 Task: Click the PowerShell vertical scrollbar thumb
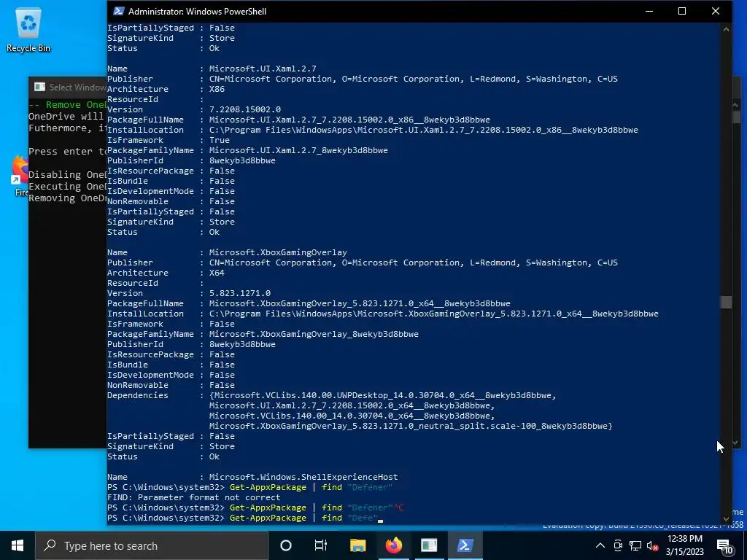[x=726, y=302]
